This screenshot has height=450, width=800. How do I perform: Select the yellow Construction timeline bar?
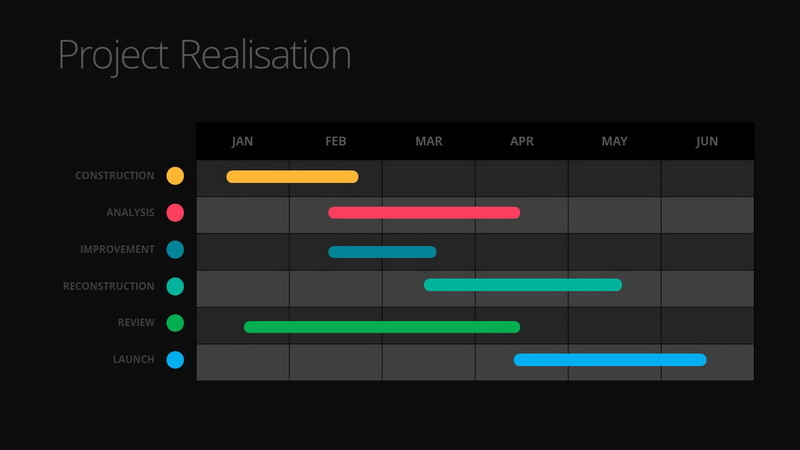pyautogui.click(x=292, y=177)
